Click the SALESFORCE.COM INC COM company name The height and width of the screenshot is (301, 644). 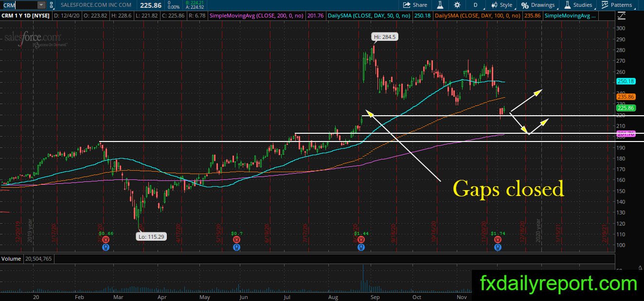[96, 5]
